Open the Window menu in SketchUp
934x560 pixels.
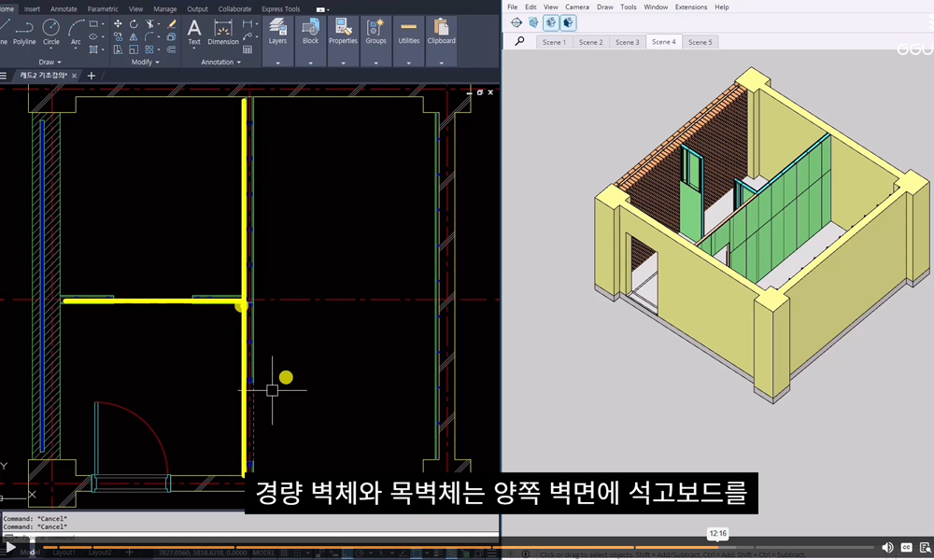tap(656, 7)
